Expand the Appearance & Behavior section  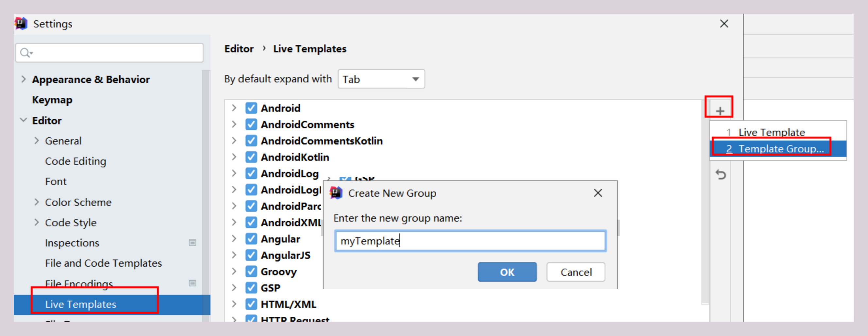23,79
